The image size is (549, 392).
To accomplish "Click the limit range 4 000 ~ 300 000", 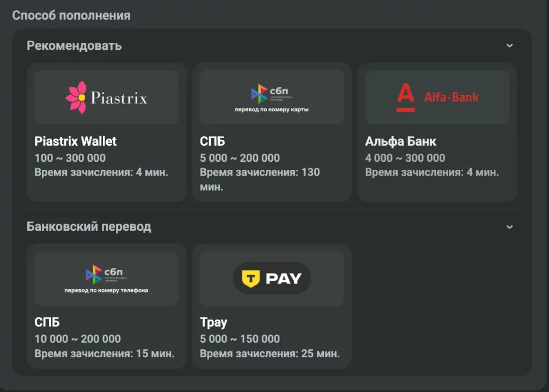I will (405, 158).
